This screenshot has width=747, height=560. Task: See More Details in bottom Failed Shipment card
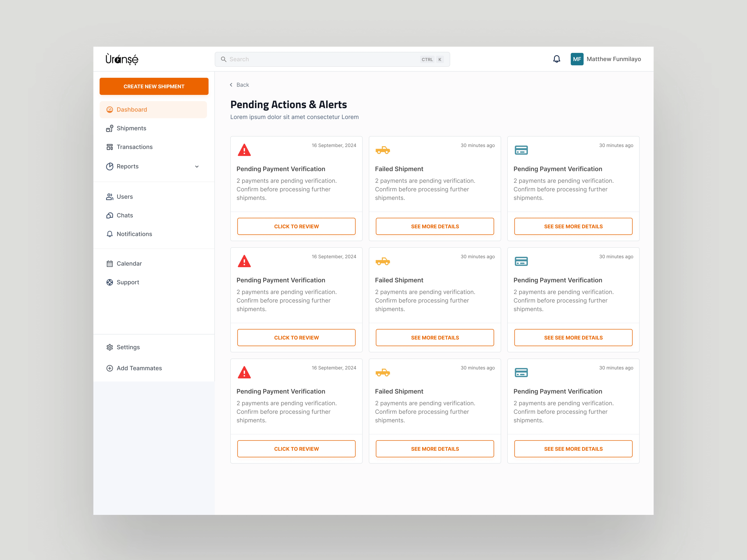[x=435, y=449]
